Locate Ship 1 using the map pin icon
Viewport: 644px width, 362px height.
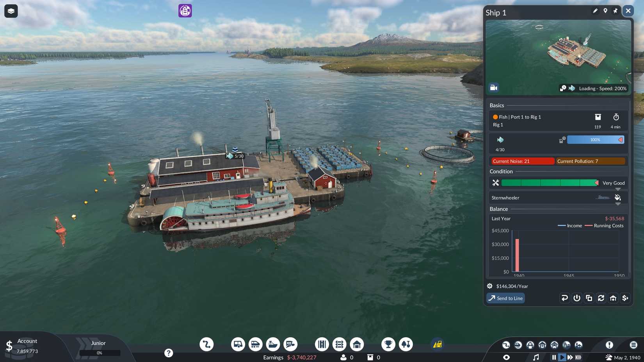coord(605,11)
